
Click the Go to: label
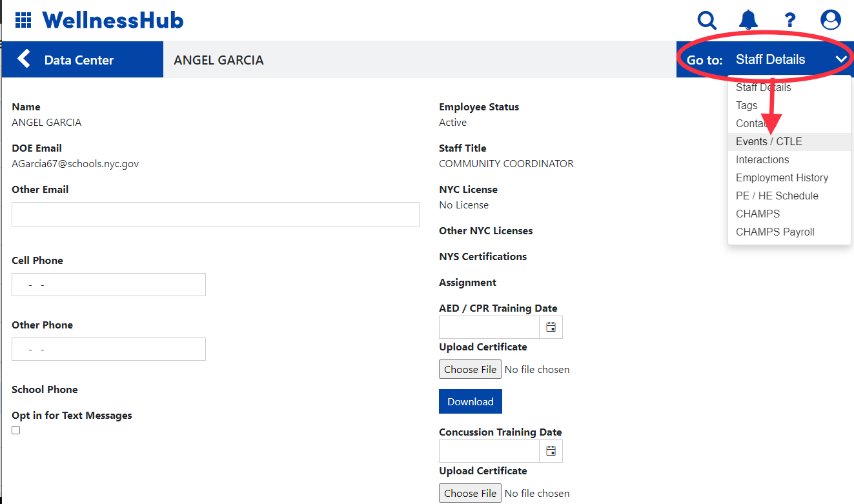pyautogui.click(x=705, y=60)
